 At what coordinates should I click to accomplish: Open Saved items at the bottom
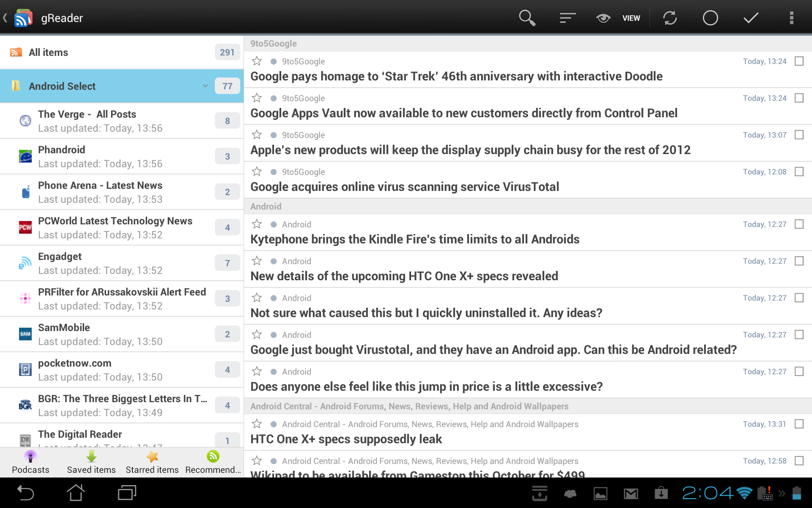[91, 461]
